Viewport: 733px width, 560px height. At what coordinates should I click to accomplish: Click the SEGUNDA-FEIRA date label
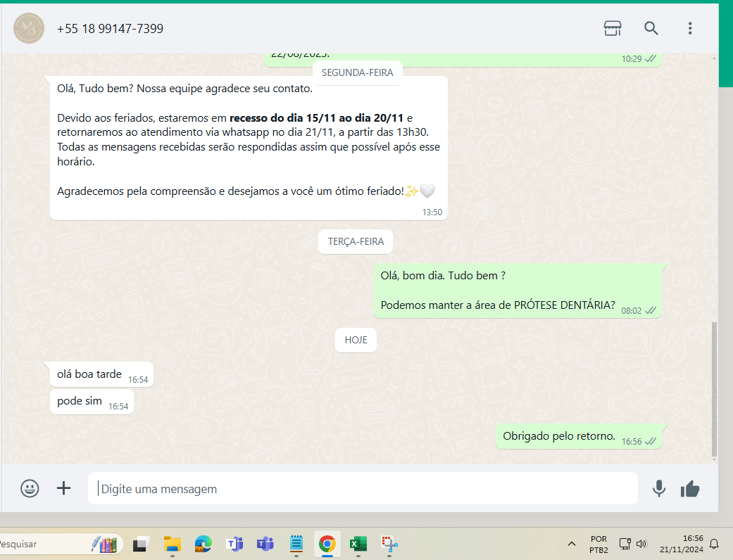click(x=358, y=73)
